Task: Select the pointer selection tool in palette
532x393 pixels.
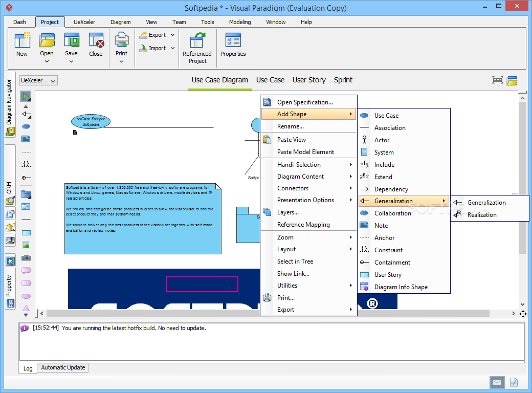Action: [x=26, y=96]
